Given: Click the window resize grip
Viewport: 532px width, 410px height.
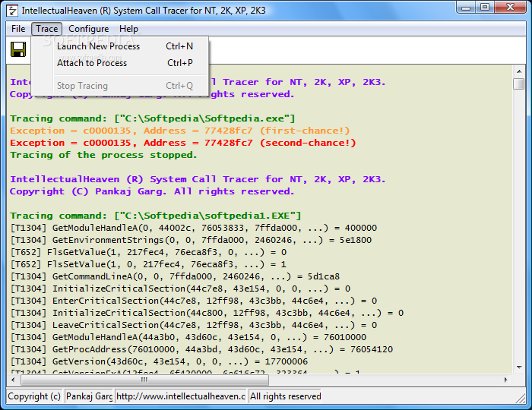Looking at the screenshot, I should (x=521, y=399).
